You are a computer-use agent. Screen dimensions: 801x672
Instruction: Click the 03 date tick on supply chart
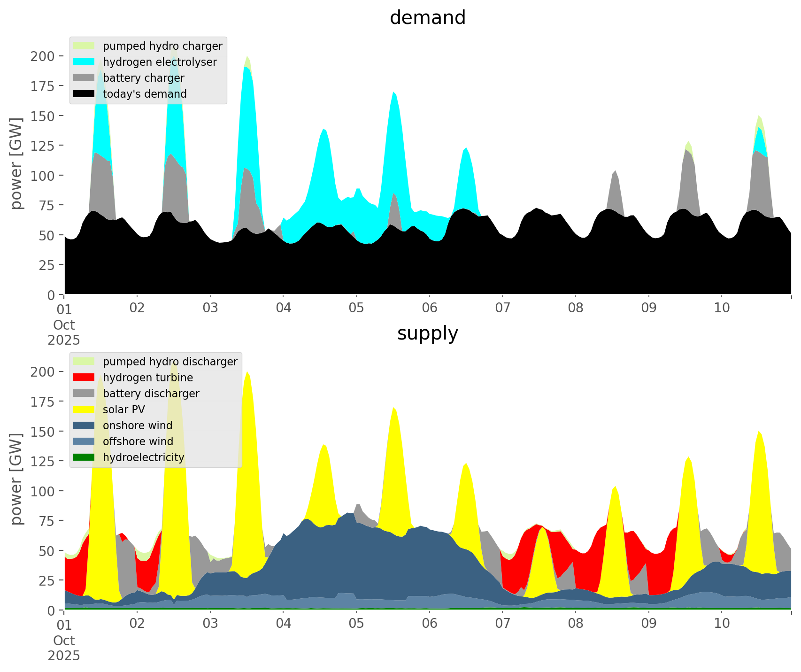pos(210,624)
